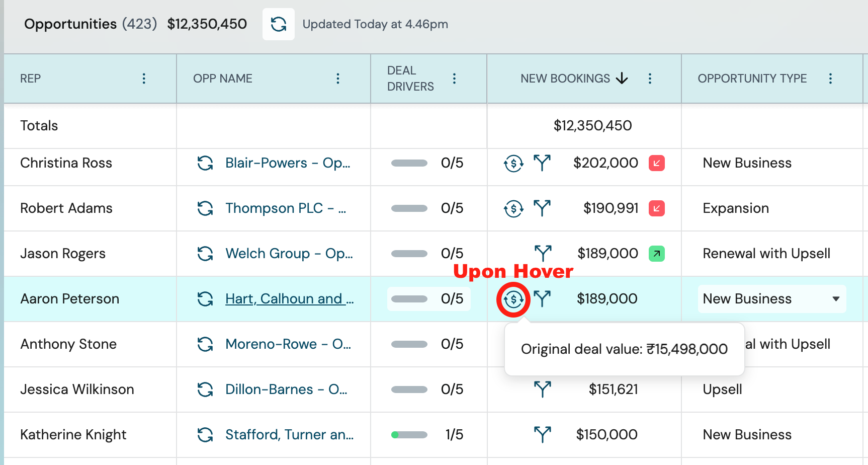This screenshot has height=465, width=868.
Task: Click split icon in Christina Ross row
Action: (x=542, y=163)
